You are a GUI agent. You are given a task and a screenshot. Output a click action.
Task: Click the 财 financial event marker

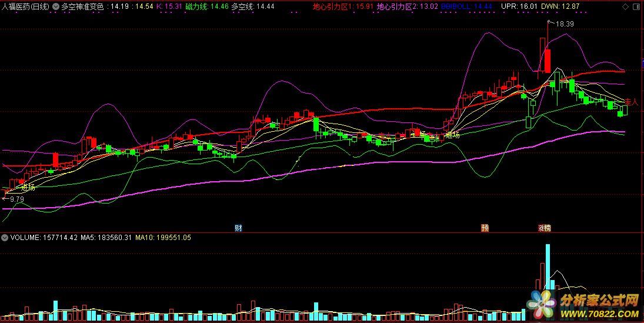(x=238, y=228)
